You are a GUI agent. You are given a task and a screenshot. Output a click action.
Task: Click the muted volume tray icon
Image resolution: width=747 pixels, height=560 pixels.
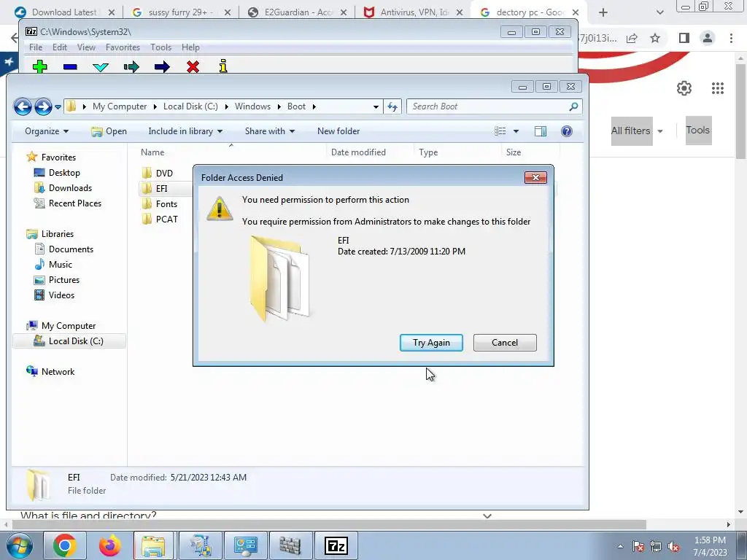point(673,546)
